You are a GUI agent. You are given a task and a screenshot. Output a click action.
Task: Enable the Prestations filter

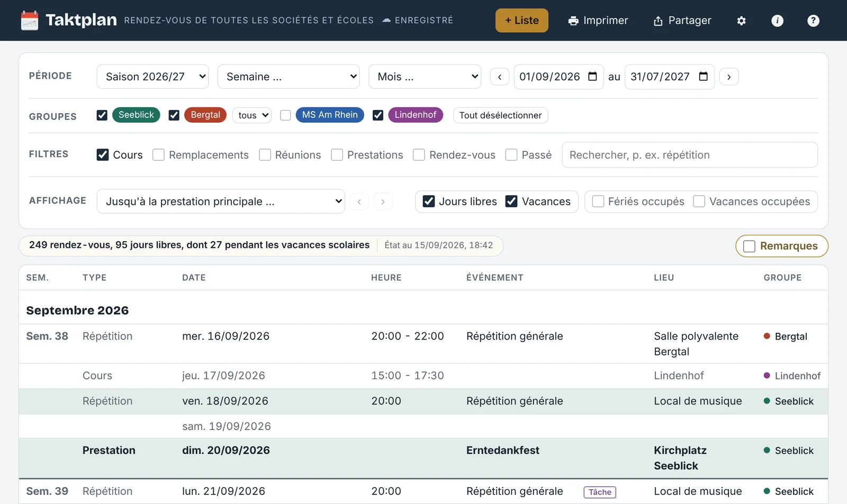click(x=337, y=154)
